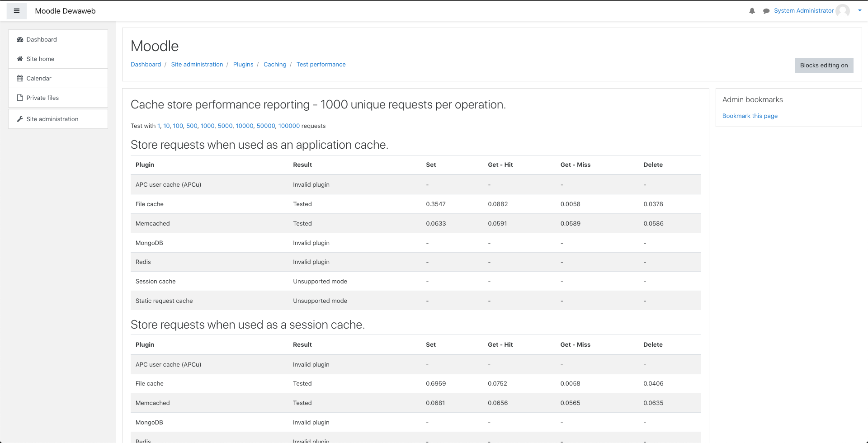Click Static request cache row name

pyautogui.click(x=164, y=301)
